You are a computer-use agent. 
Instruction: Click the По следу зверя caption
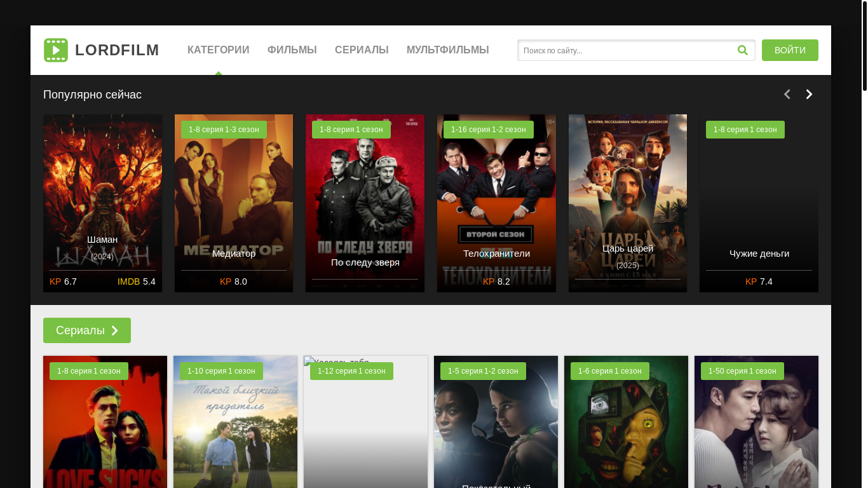pos(365,262)
